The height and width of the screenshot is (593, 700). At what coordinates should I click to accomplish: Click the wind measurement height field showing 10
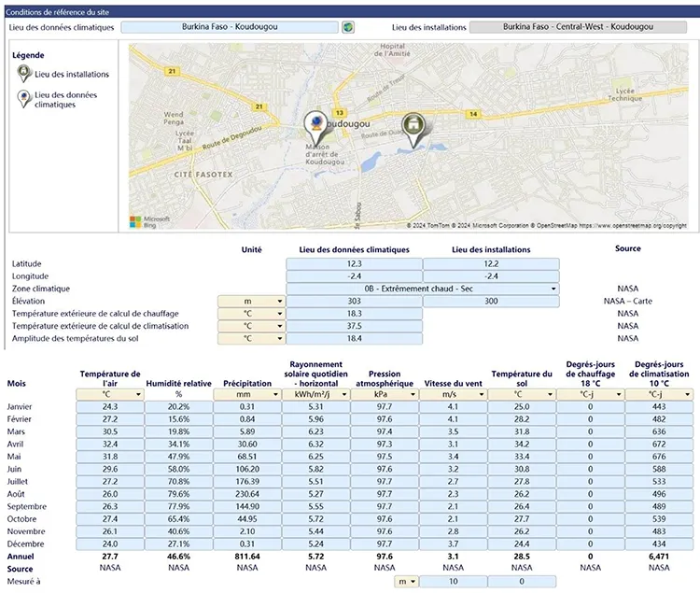pyautogui.click(x=453, y=581)
